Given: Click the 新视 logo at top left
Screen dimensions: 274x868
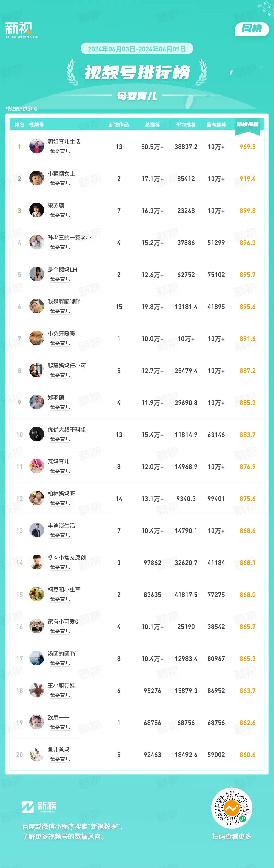Looking at the screenshot, I should pos(19,29).
